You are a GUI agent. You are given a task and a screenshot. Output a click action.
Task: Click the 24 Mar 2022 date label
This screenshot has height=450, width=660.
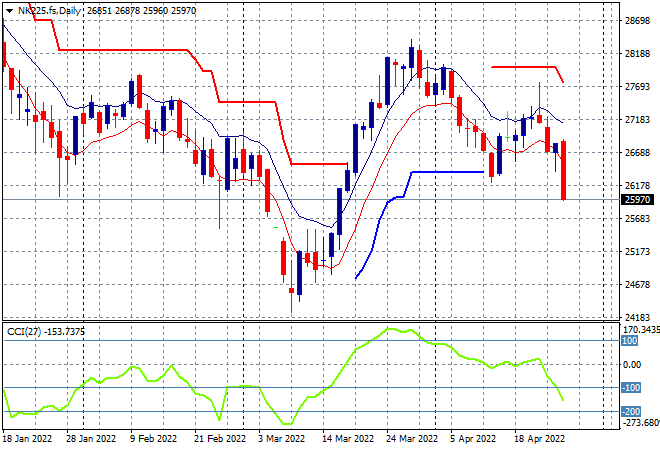(x=411, y=438)
